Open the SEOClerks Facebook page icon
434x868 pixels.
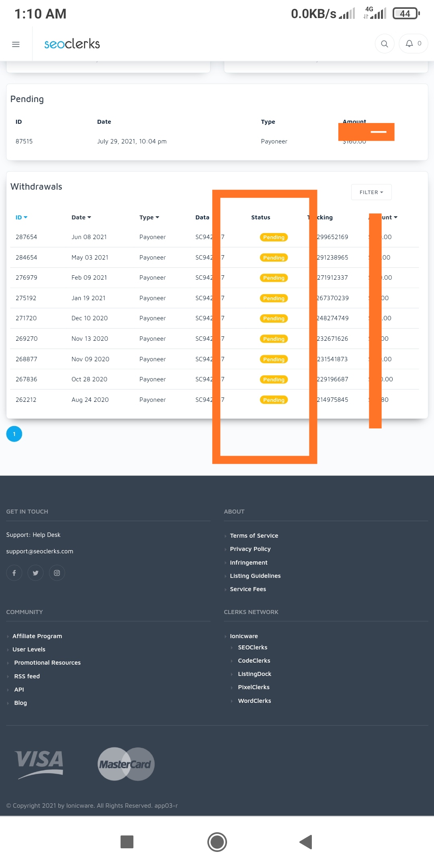[14, 573]
